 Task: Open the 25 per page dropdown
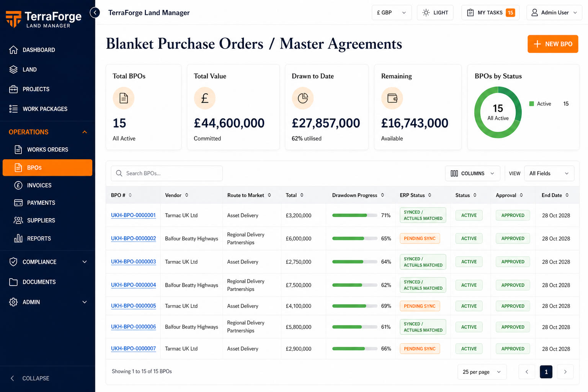pyautogui.click(x=482, y=372)
